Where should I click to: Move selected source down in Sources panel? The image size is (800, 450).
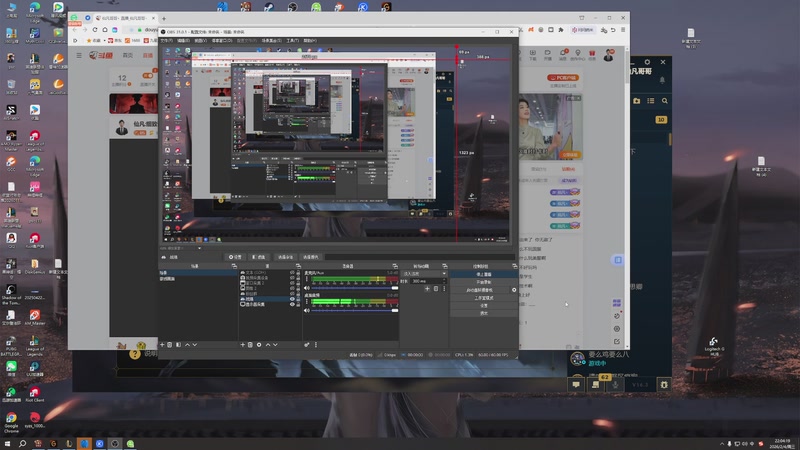click(276, 345)
